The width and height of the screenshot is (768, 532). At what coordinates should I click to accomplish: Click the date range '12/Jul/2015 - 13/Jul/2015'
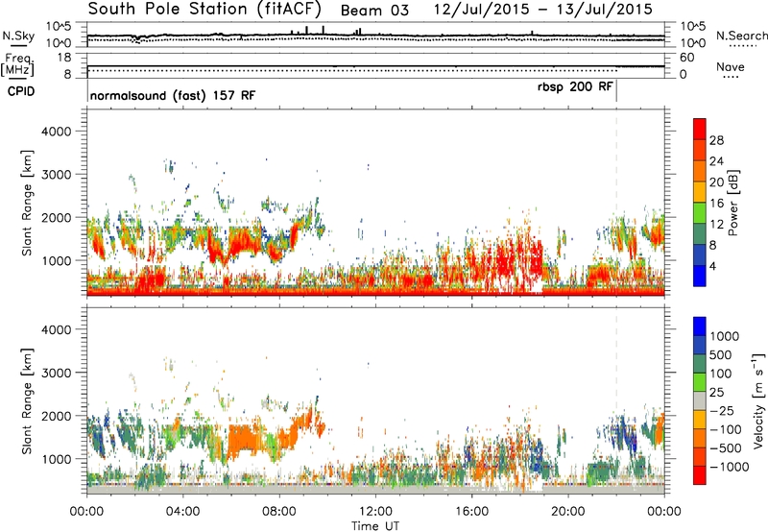point(543,10)
